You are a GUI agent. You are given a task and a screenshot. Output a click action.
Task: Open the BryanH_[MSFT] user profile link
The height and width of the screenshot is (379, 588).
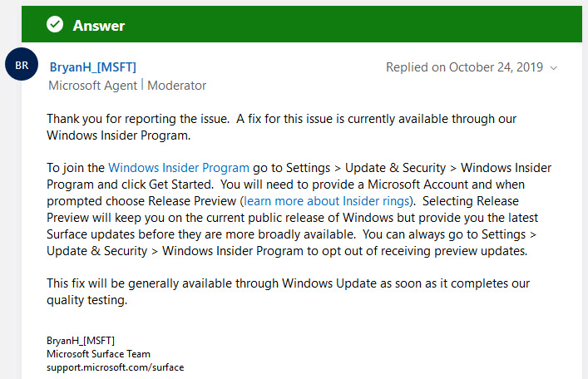(x=91, y=67)
